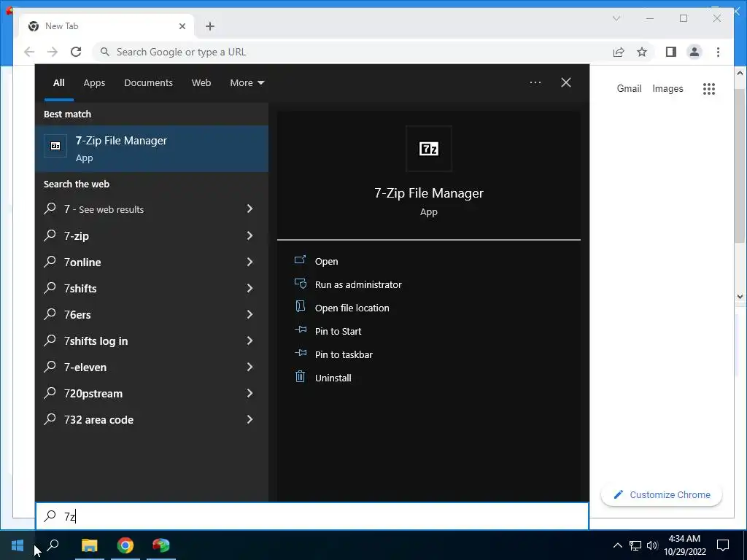Switch to the Web search tab
This screenshot has height=560, width=747.
201,83
